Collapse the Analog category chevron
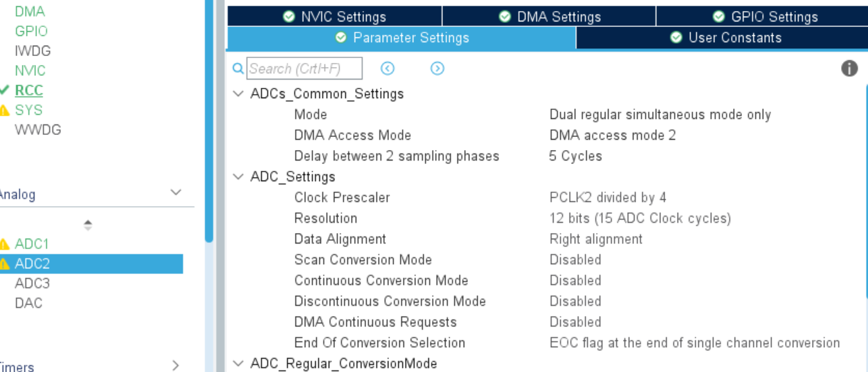 tap(176, 193)
